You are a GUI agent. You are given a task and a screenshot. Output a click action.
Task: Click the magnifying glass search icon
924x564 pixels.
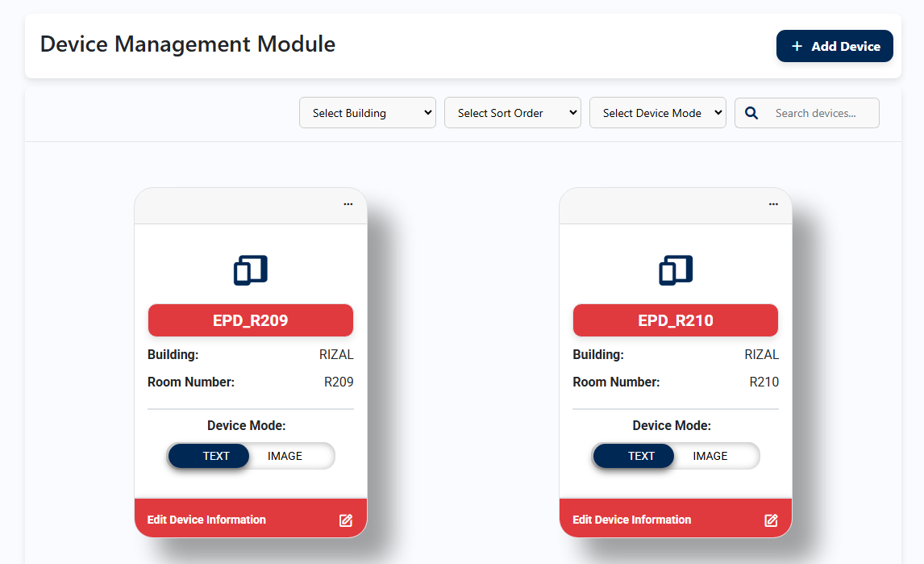point(751,113)
